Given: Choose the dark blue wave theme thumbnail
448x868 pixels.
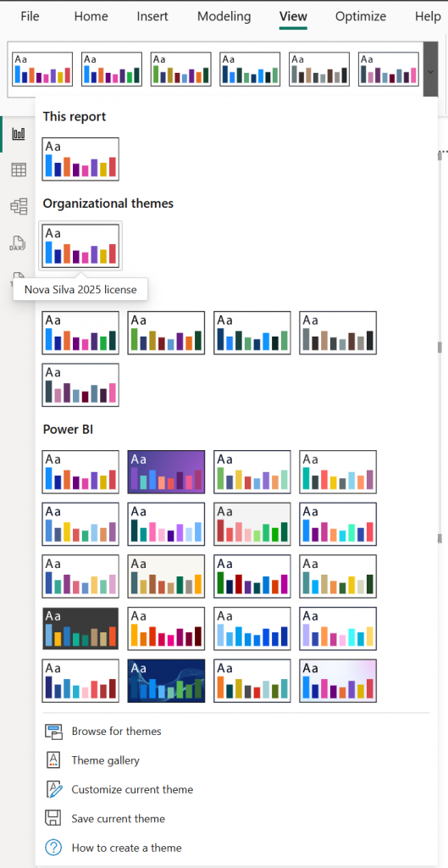Looking at the screenshot, I should [x=166, y=681].
